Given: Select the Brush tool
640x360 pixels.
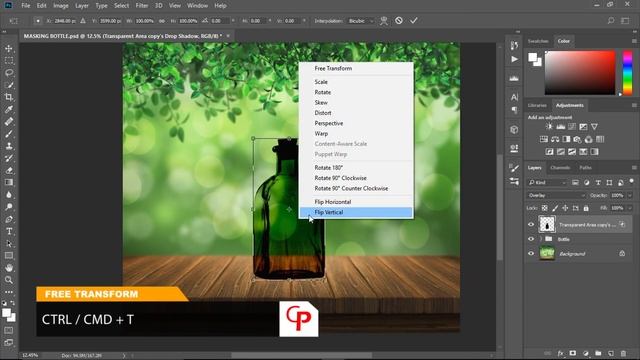Looking at the screenshot, I should 9,134.
